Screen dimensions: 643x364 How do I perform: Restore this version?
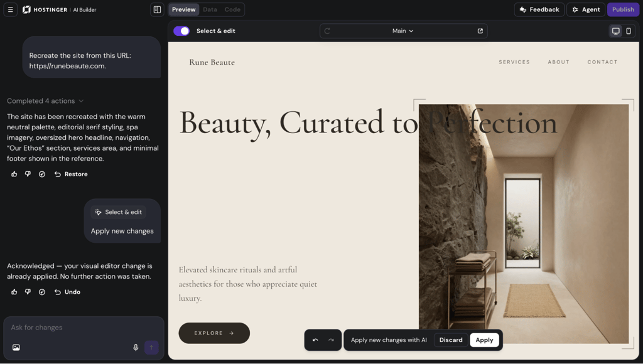pyautogui.click(x=71, y=174)
